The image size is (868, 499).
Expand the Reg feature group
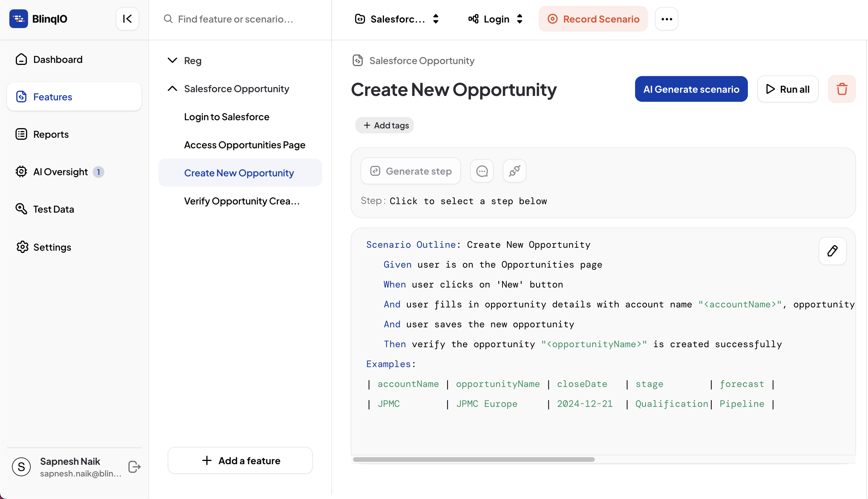(x=172, y=61)
